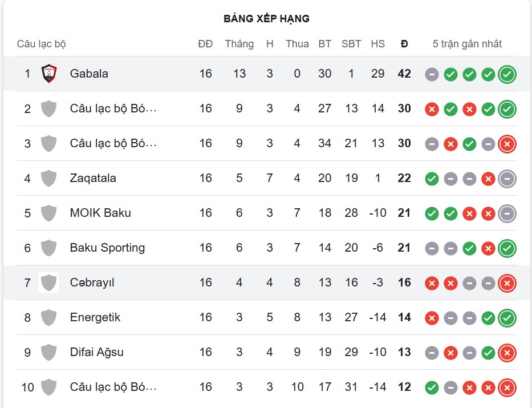Click Zaqatala's circled draw result icon

(506, 179)
